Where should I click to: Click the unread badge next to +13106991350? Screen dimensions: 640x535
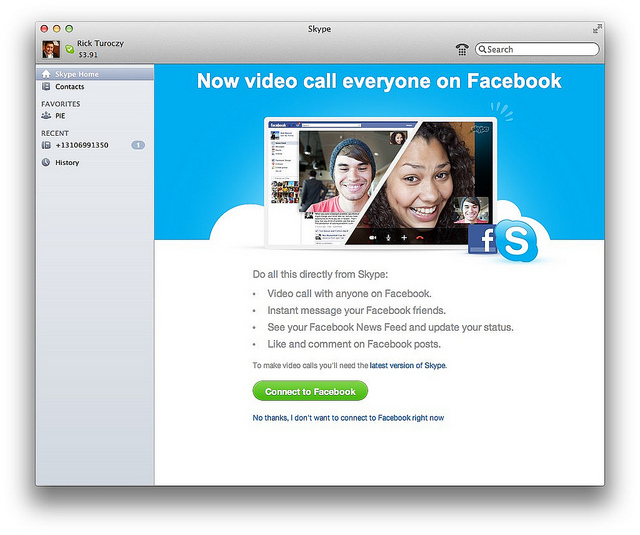(138, 145)
